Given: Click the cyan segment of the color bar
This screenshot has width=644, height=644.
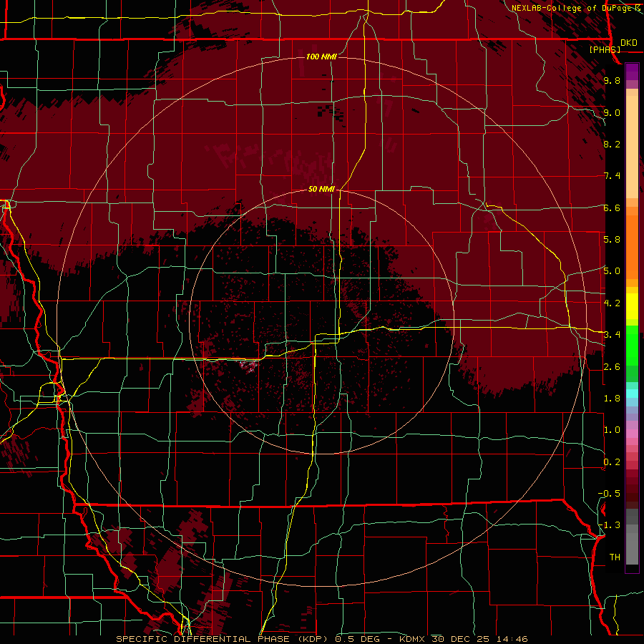Looking at the screenshot, I should coord(632,394).
